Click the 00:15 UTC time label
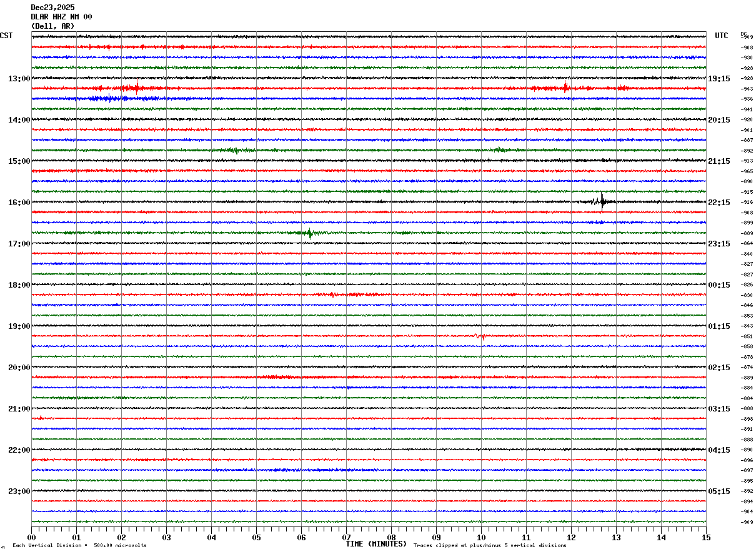756x554 pixels. point(719,285)
